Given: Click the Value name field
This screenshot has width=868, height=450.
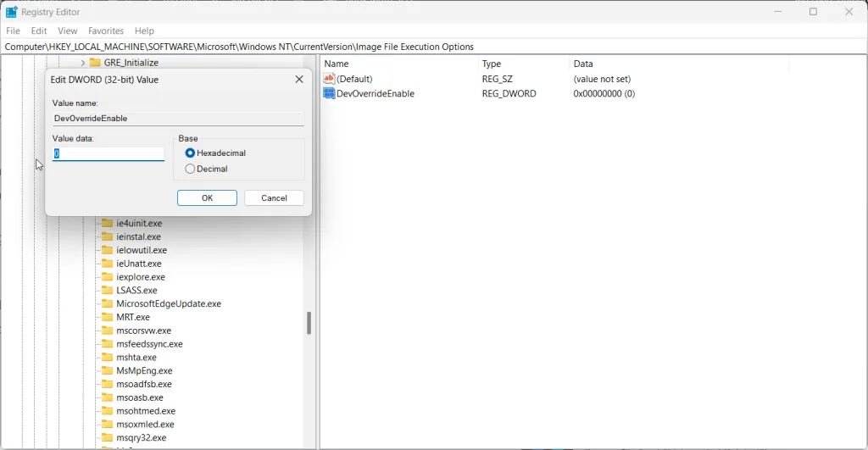Looking at the screenshot, I should (178, 119).
